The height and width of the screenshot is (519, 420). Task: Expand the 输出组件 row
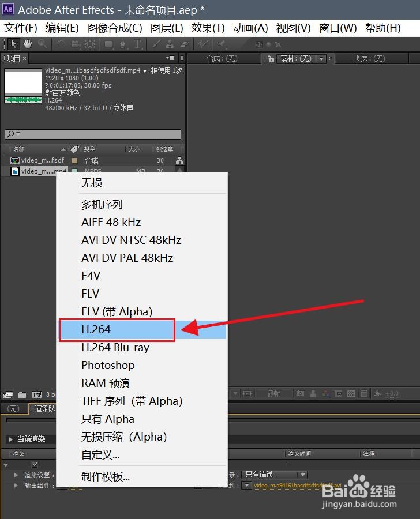(x=16, y=485)
